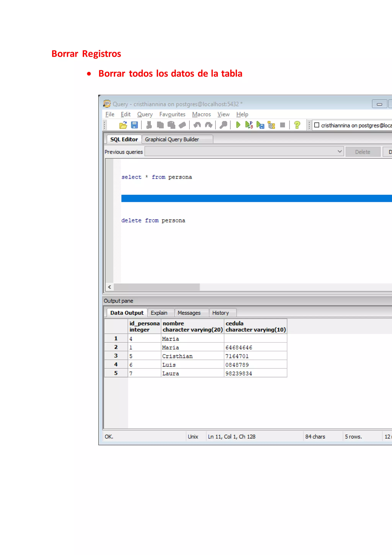Toggle checkbox beside cristhiannina connection

point(317,125)
